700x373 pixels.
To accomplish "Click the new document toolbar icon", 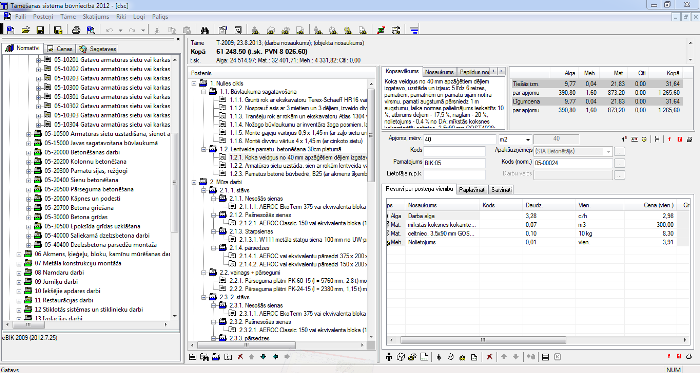I will (11, 30).
